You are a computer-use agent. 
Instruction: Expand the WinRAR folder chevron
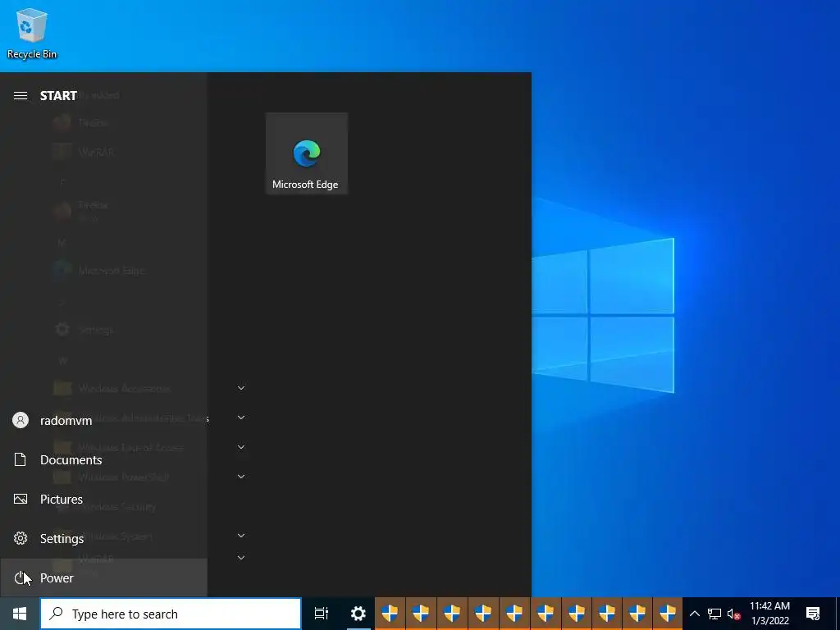point(241,558)
